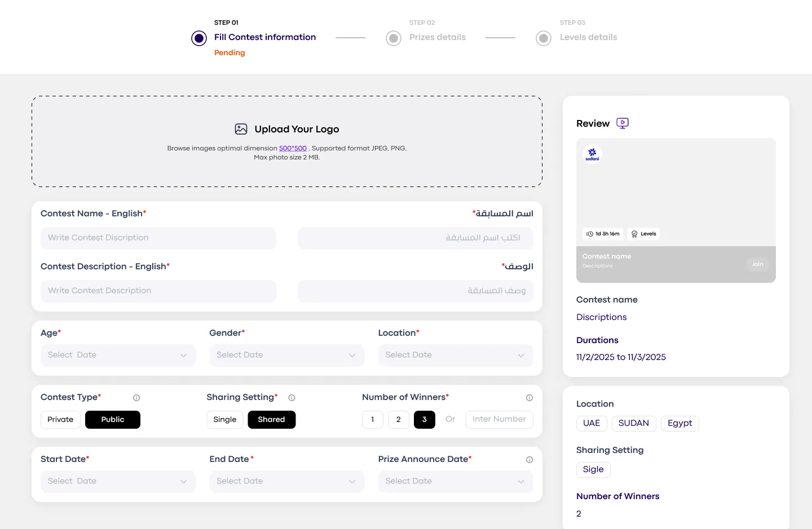
Task: Go to Prizes details step
Action: 437,37
